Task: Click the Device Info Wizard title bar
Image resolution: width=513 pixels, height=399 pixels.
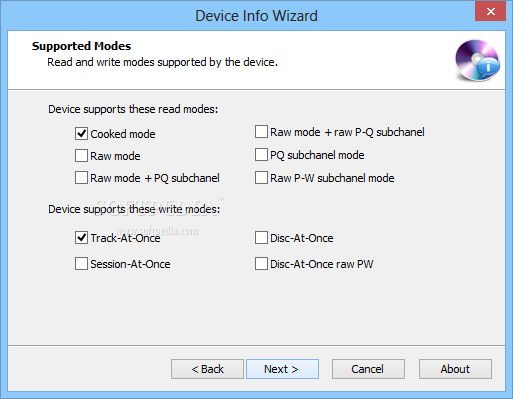Action: [x=256, y=16]
